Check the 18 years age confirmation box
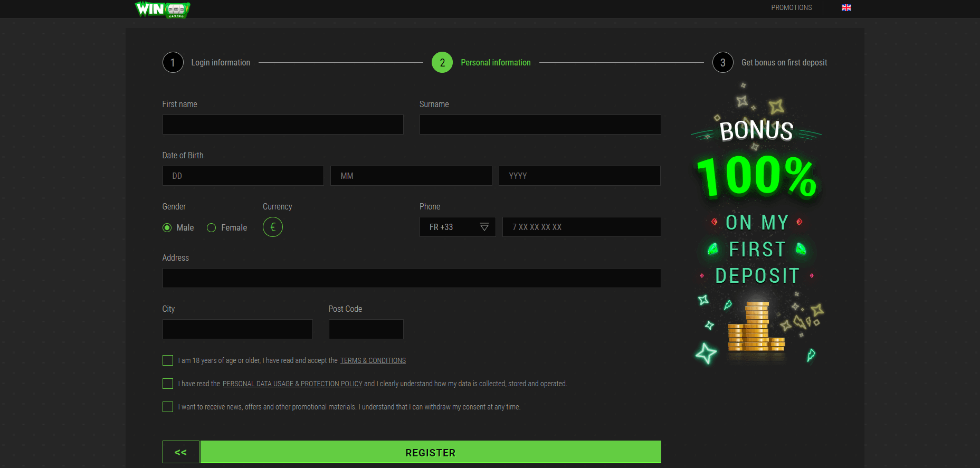The image size is (980, 468). [168, 360]
